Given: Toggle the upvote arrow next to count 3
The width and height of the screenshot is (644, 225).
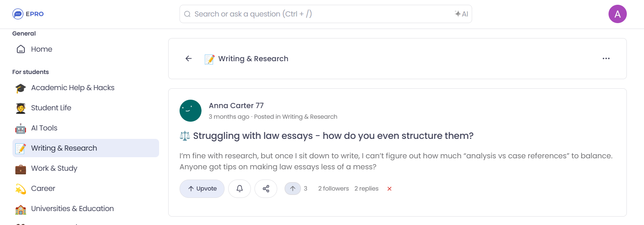Looking at the screenshot, I should (x=293, y=188).
